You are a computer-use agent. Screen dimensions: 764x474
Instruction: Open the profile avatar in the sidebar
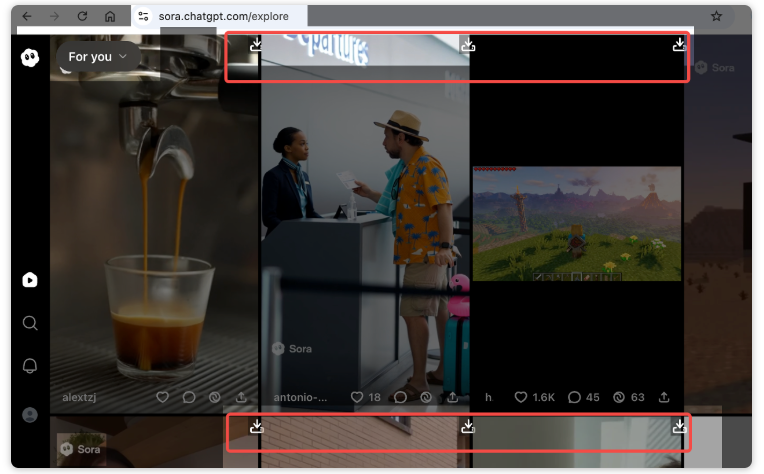coord(30,415)
